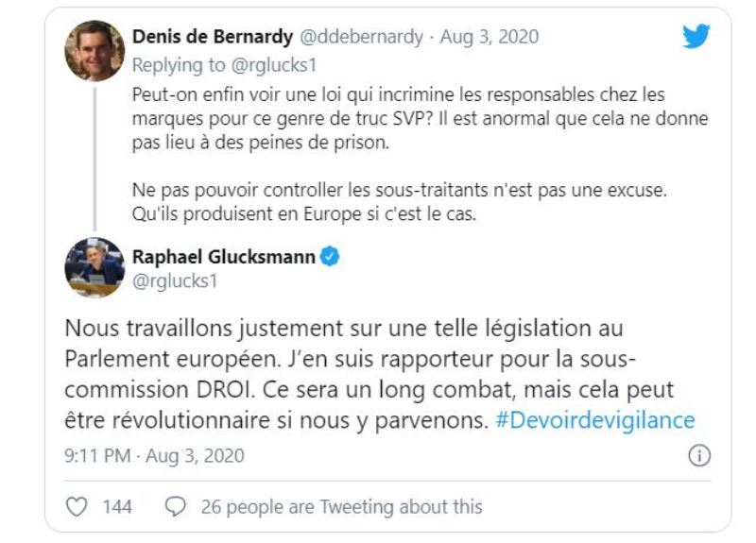Click the speech bubble reply icon
The width and height of the screenshot is (756, 543).
click(x=176, y=507)
